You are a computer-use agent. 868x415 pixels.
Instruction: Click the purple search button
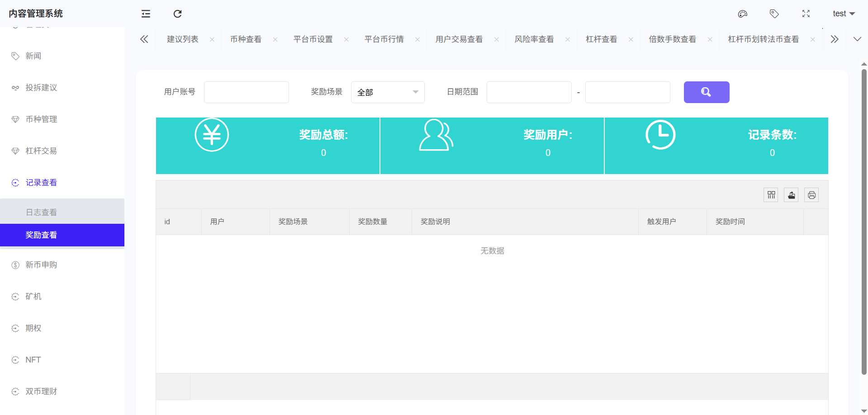click(x=706, y=92)
